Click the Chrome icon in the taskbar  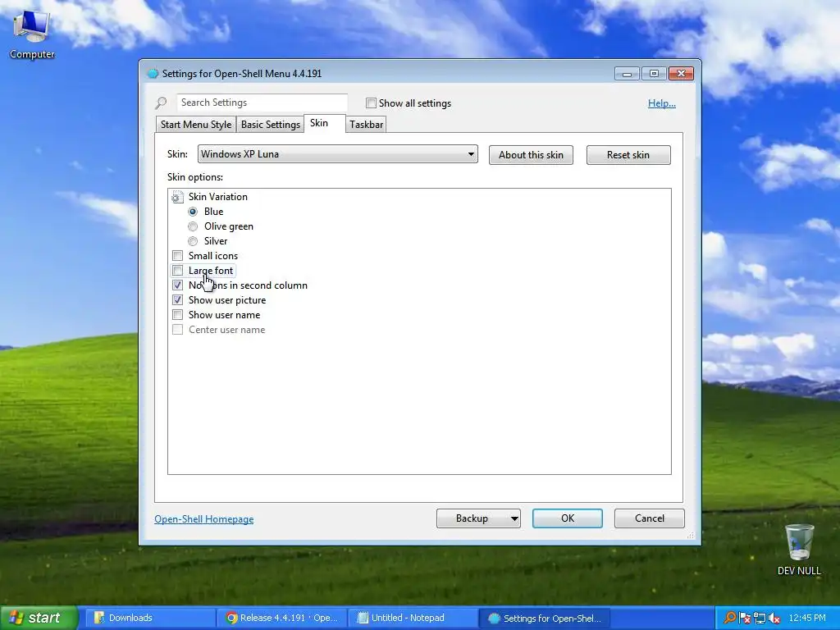coord(231,618)
